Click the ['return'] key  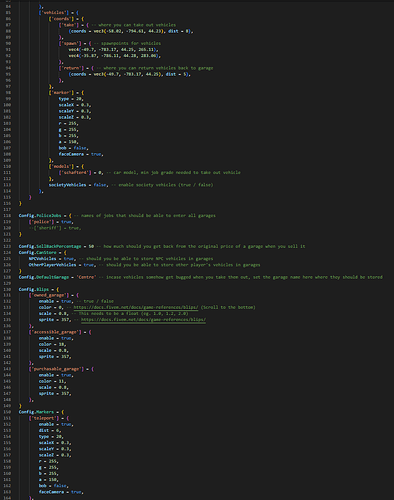(x=71, y=68)
